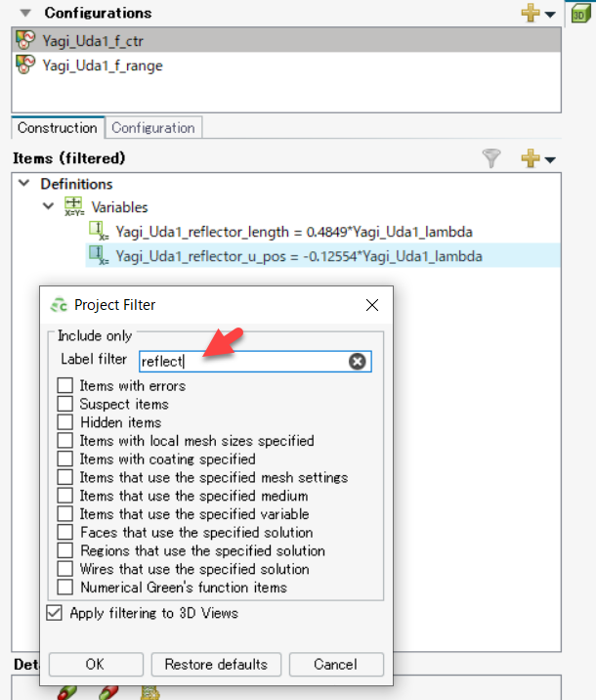Select the Yagi_Uda1_reflector_length variable
The image size is (596, 700).
point(294,232)
